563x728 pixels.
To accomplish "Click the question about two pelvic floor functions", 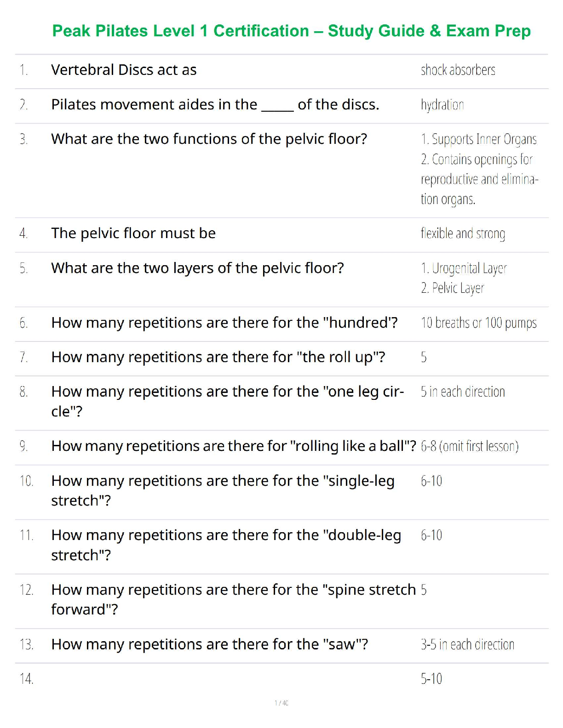I will (209, 139).
